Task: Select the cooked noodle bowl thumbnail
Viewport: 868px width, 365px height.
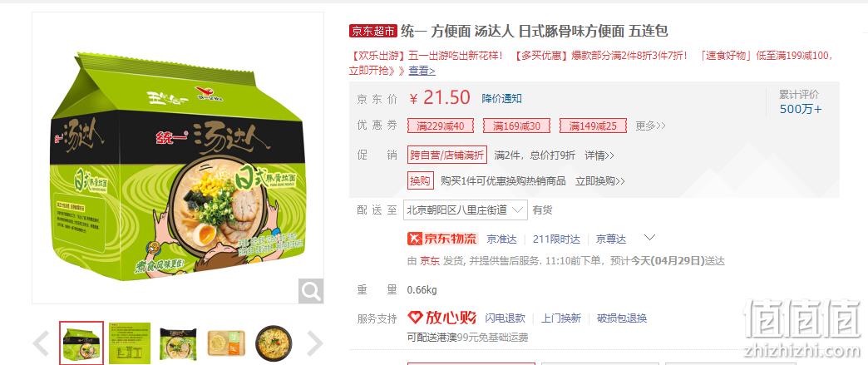Action: click(274, 343)
